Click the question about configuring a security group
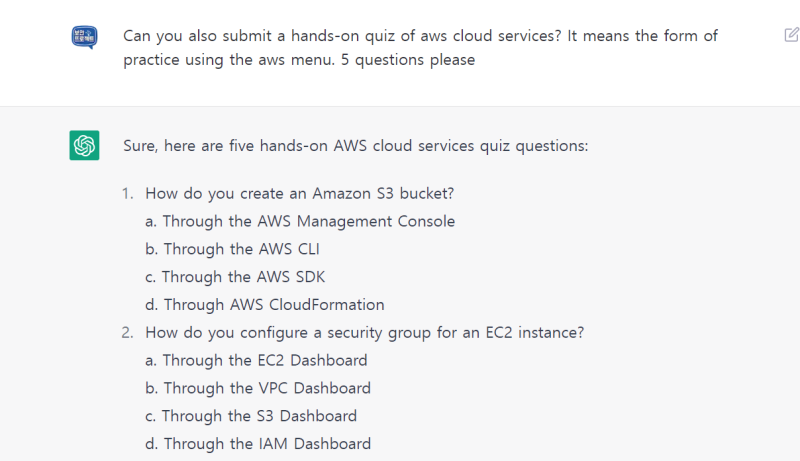This screenshot has width=800, height=461. [x=364, y=333]
